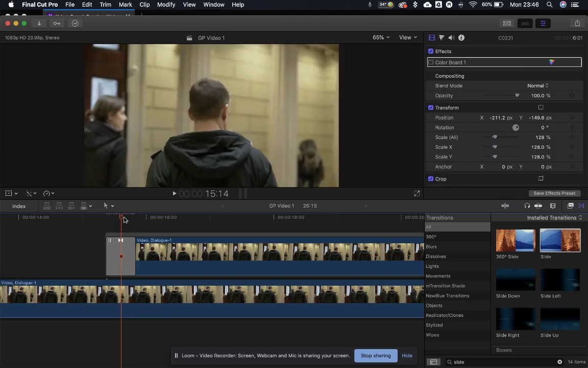
Task: Uncheck the Effects checkbox
Action: coord(431,52)
